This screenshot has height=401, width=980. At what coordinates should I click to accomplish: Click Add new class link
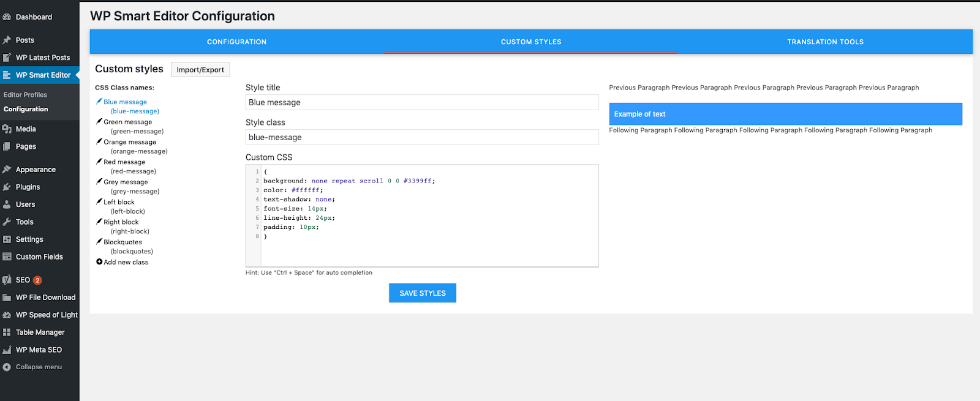pos(126,262)
